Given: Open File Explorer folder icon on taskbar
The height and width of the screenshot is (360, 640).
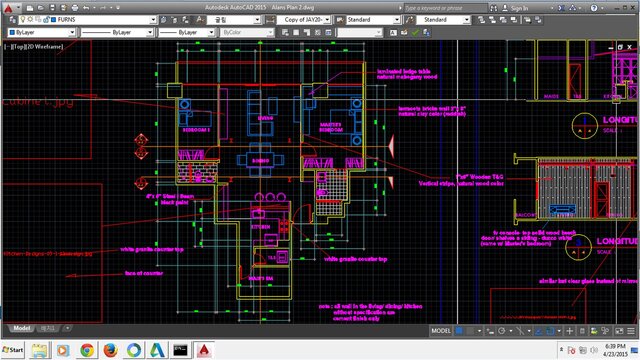Looking at the screenshot, I should (x=40, y=350).
